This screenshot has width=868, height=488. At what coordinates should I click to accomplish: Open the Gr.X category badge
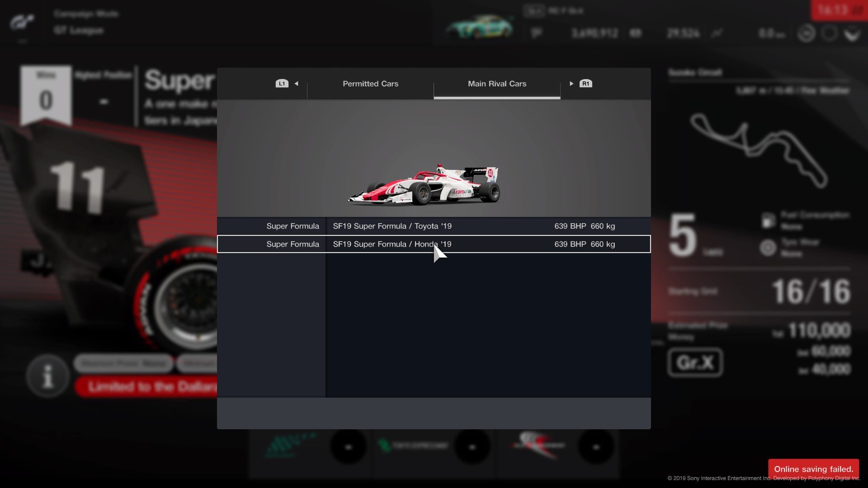click(695, 362)
